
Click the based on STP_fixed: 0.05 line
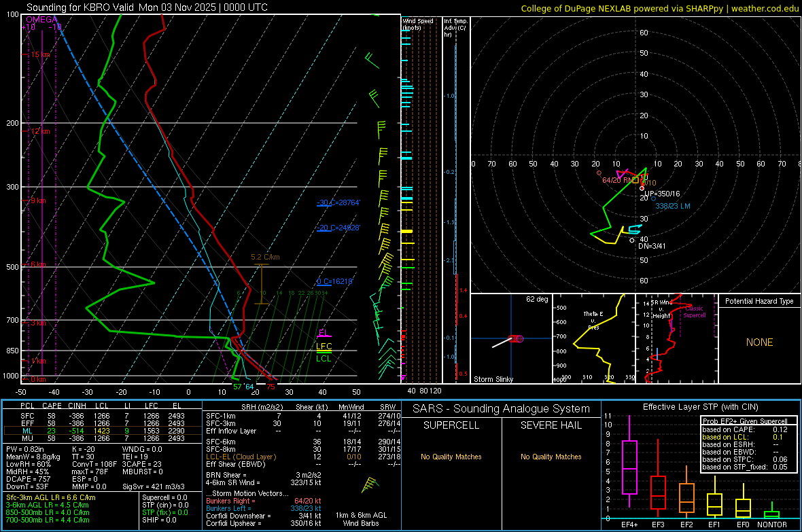(x=745, y=467)
